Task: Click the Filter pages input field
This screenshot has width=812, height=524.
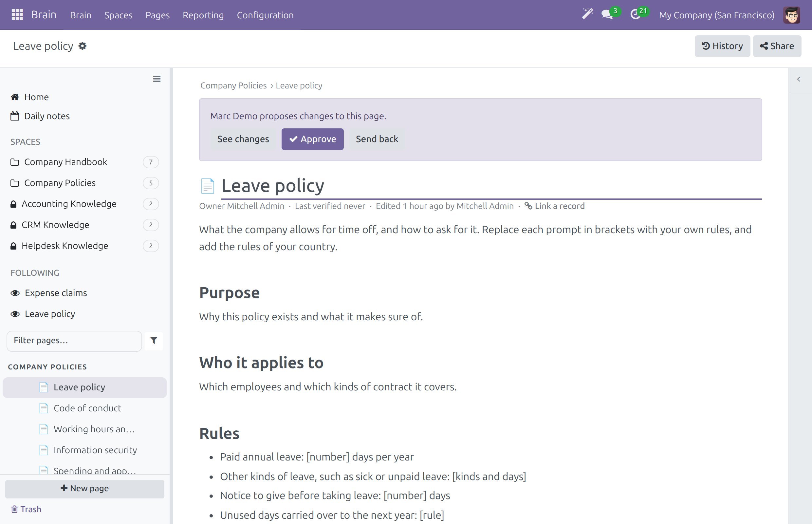Action: 74,341
